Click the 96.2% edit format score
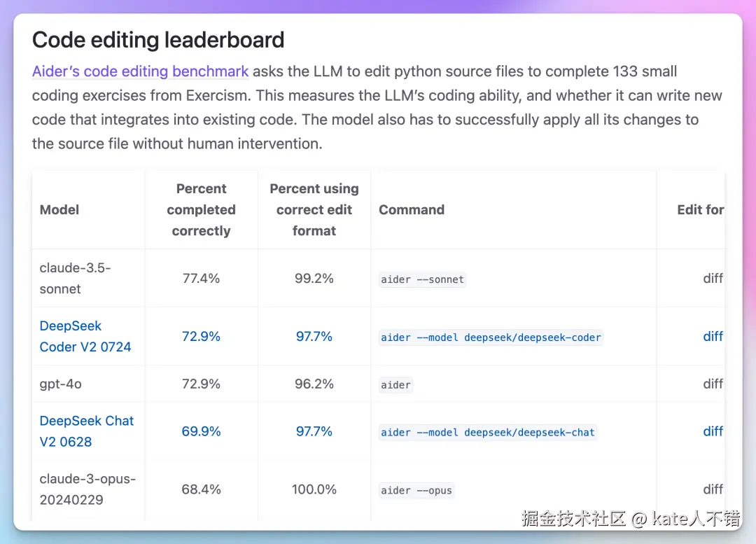Image resolution: width=756 pixels, height=544 pixels. click(x=314, y=384)
